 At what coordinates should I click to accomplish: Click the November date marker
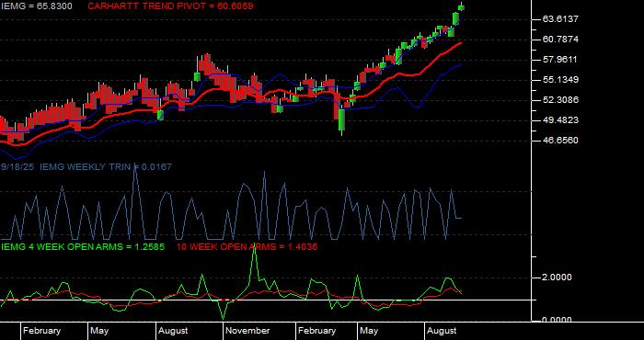tap(247, 331)
